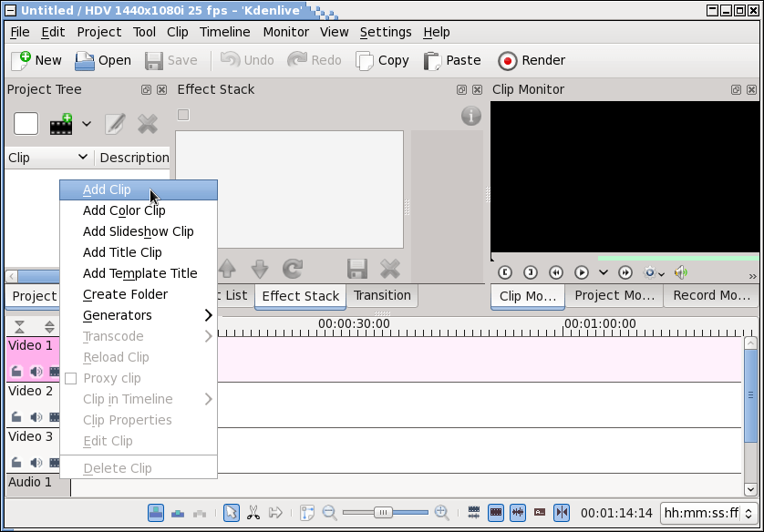Choose Add Color Clip menu entry

[x=139, y=210]
